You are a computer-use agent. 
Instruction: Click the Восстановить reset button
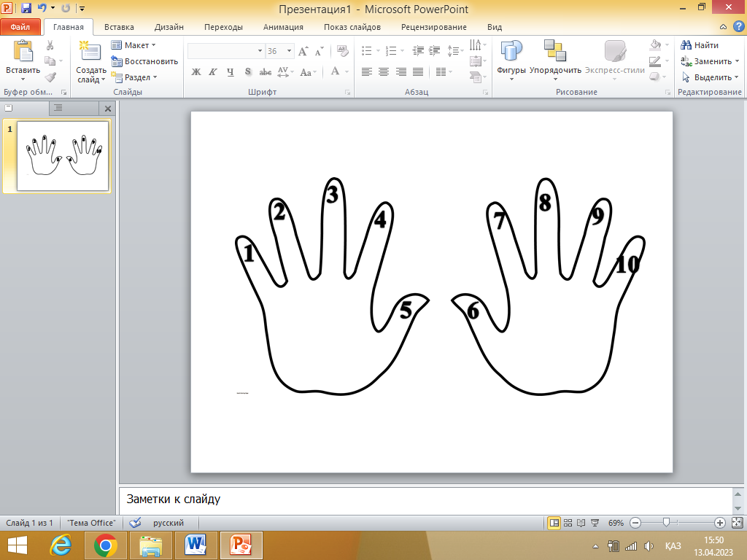click(x=145, y=61)
